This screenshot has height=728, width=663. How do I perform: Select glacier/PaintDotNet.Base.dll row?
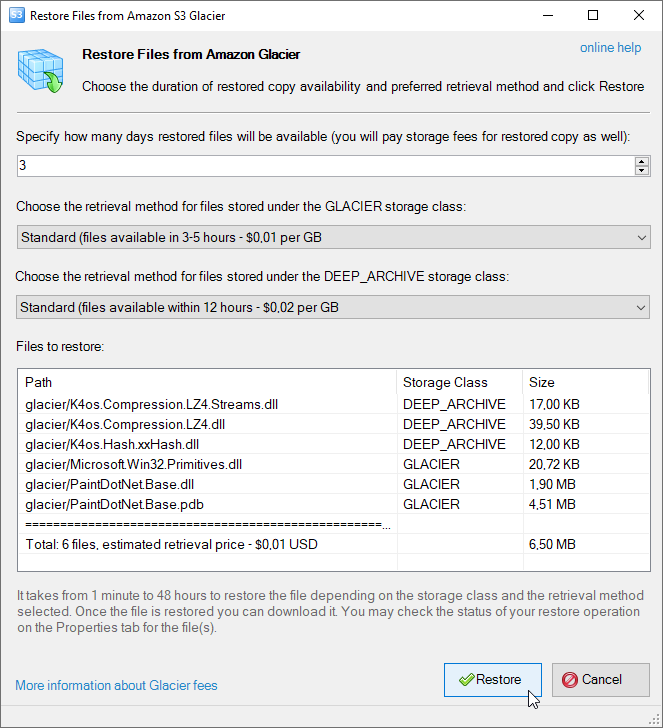(334, 484)
